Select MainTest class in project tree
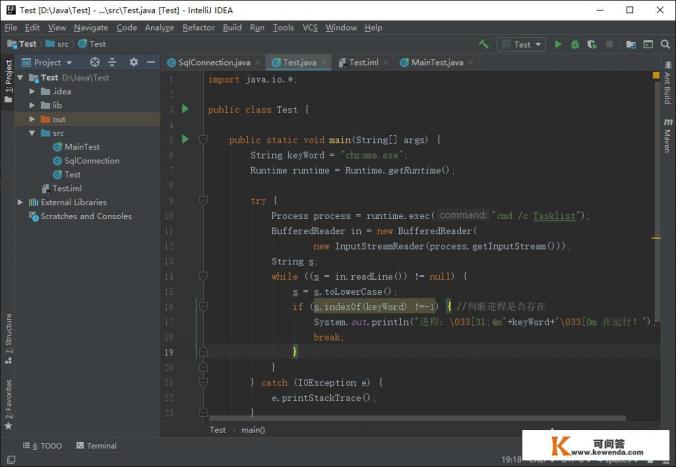 coord(82,147)
